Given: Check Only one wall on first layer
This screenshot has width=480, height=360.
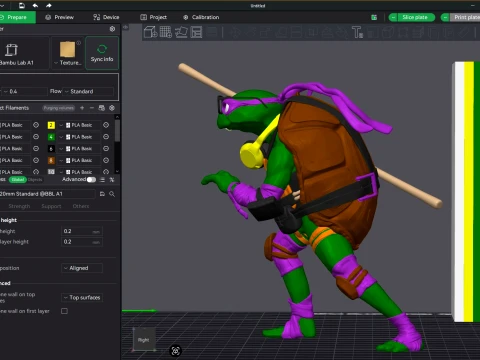Looking at the screenshot, I should click(64, 311).
